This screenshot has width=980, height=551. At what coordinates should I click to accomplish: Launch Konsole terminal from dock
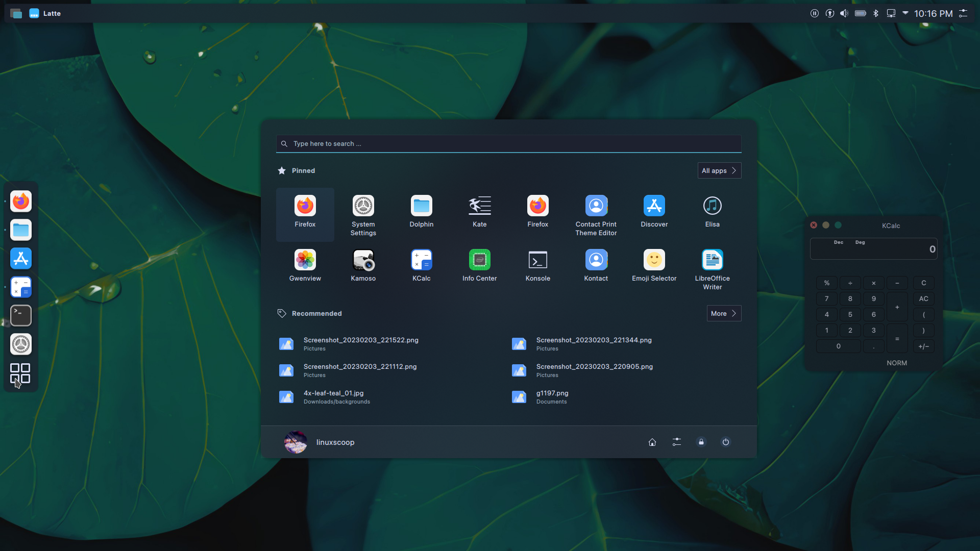coord(21,316)
